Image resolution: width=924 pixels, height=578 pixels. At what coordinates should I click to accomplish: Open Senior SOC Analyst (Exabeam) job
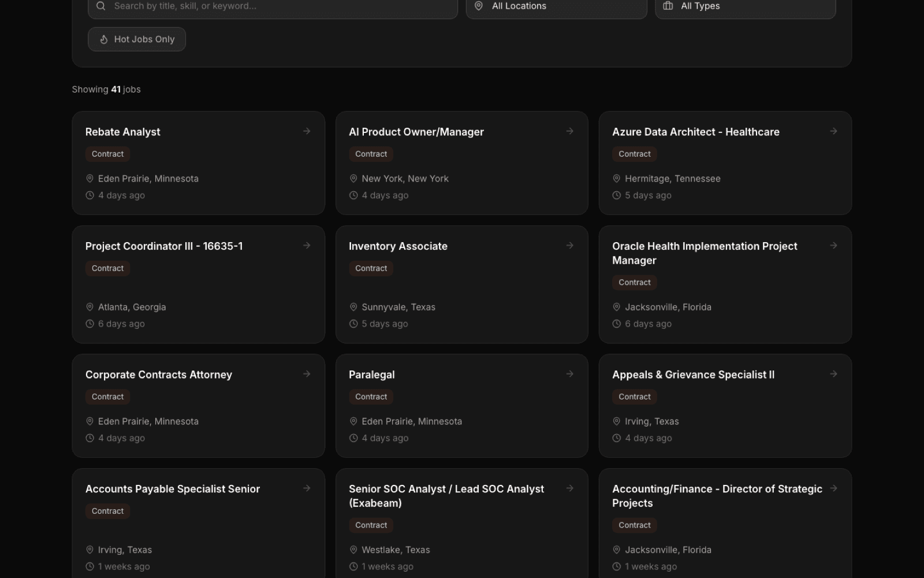point(446,496)
